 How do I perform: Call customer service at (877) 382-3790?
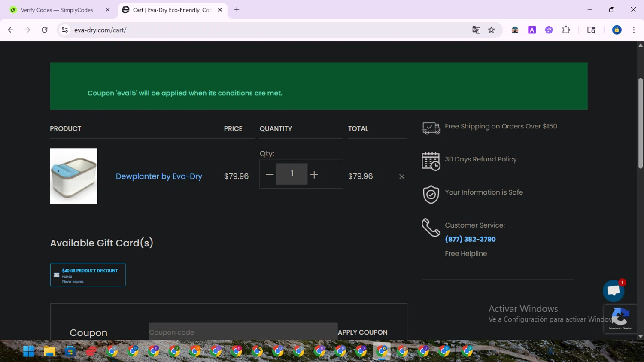[470, 239]
